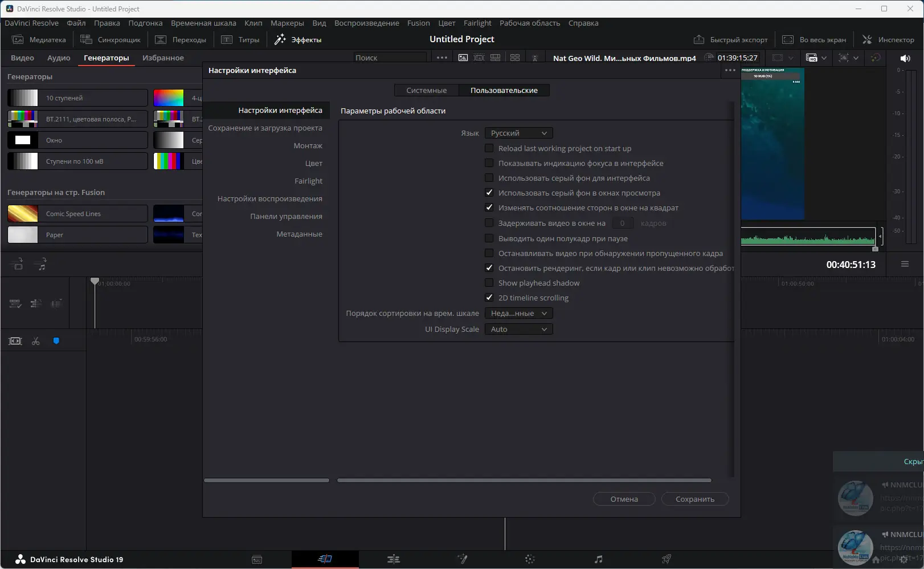Viewport: 924px width, 569px height.
Task: Select the scissors split clip tool
Action: pos(36,341)
